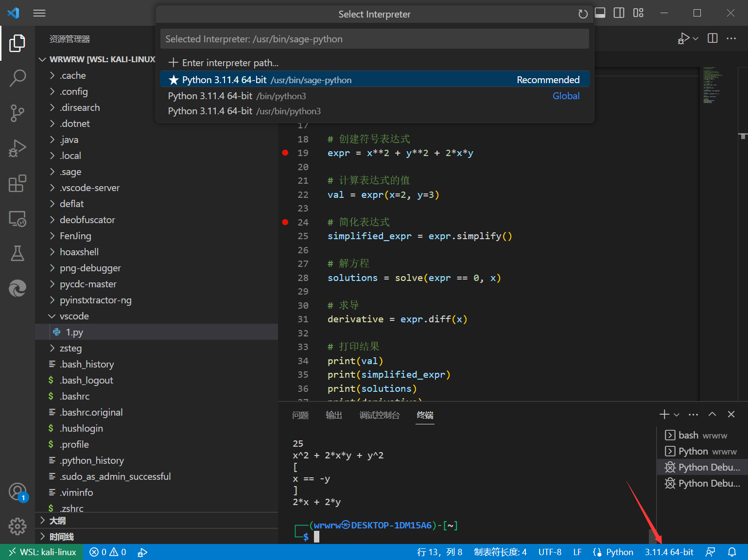
Task: Click the code minimap preview
Action: [713, 86]
